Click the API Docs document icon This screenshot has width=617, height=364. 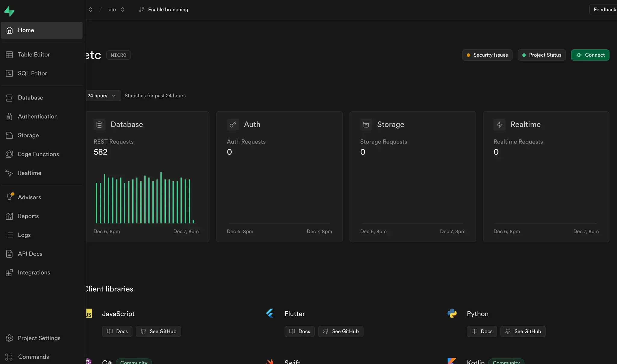[9, 254]
